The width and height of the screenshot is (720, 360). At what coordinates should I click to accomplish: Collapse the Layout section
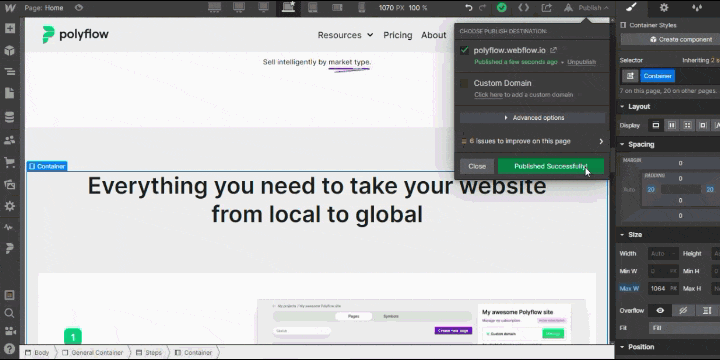point(622,107)
